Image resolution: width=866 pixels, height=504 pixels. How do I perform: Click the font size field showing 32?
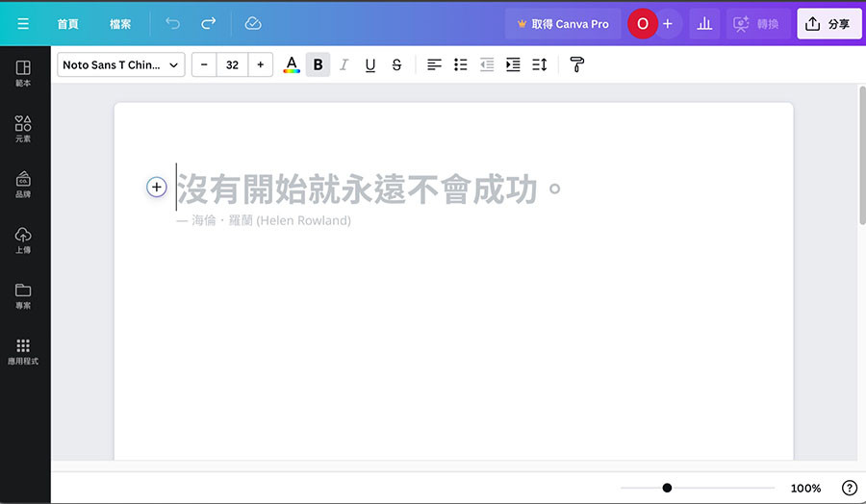point(233,64)
